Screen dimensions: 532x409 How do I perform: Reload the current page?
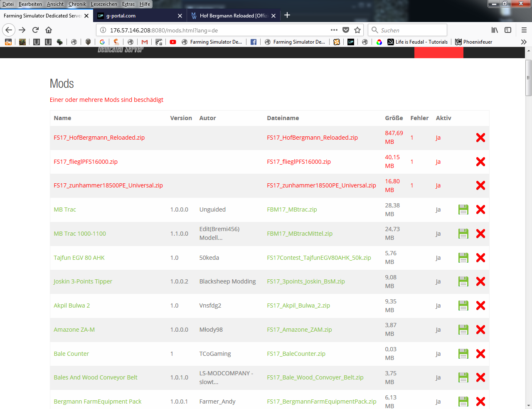point(36,30)
